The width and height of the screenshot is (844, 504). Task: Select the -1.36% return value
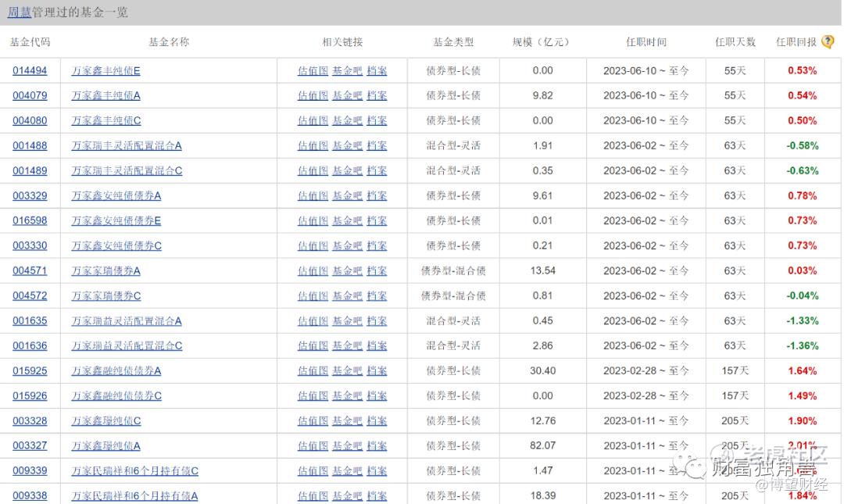tap(802, 345)
